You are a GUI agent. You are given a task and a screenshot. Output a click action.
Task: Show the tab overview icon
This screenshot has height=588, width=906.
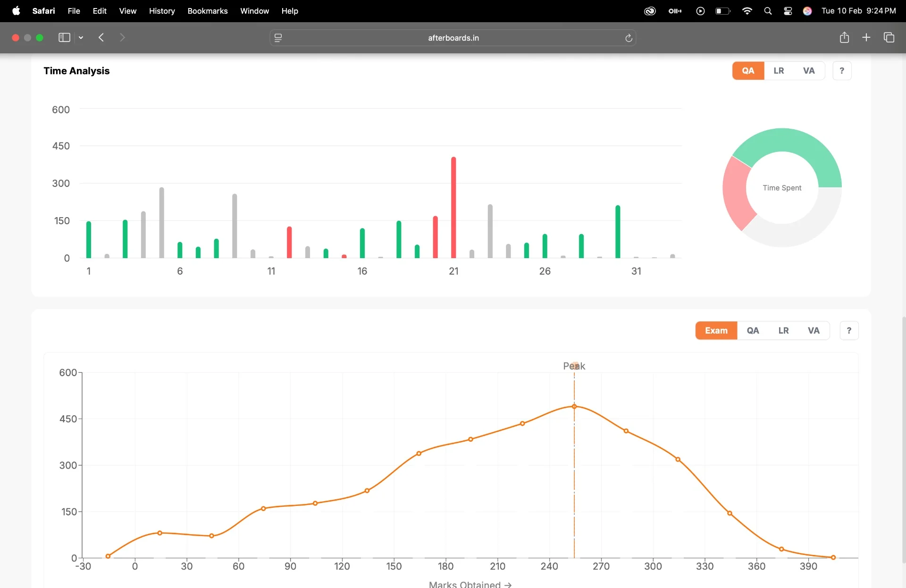click(x=889, y=37)
